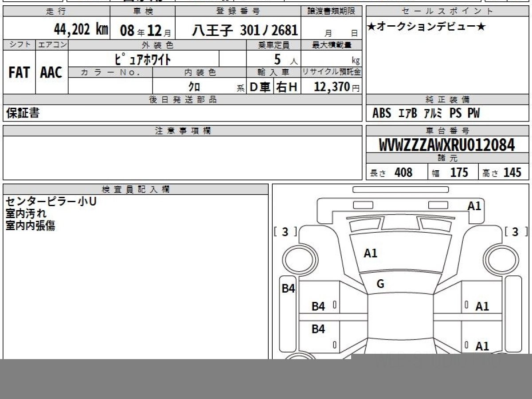The height and width of the screenshot is (399, 532).
Task: Click the B4 mark on left rear door
Action: pyautogui.click(x=318, y=329)
